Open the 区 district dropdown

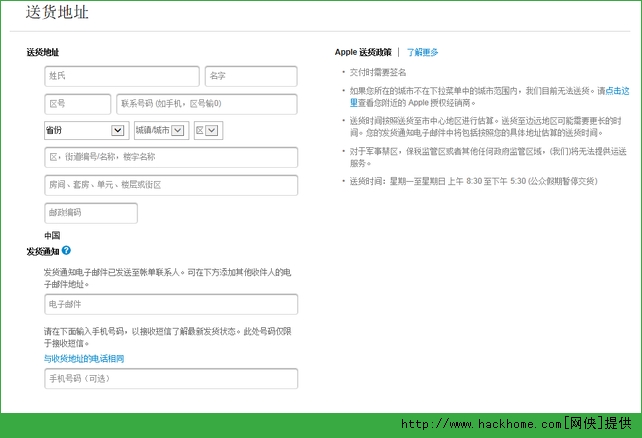pos(207,130)
